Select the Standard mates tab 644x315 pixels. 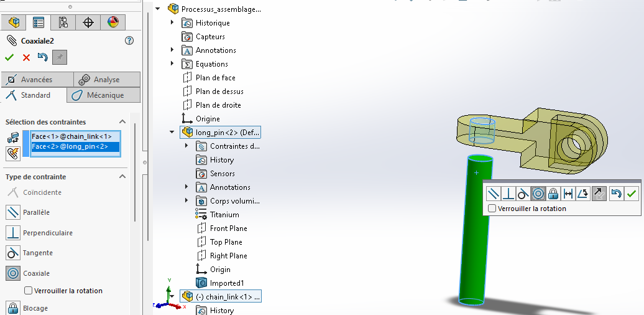coord(34,95)
